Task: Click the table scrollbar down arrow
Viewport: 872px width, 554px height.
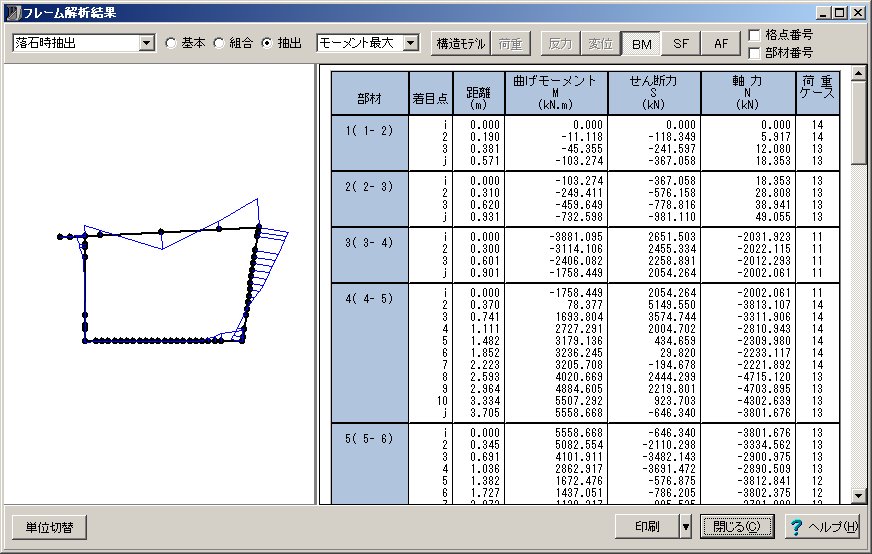Action: click(x=858, y=496)
